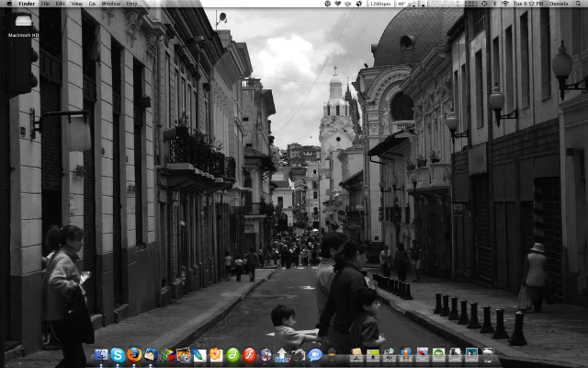The height and width of the screenshot is (368, 588).
Task: Open the Wi-Fi status menu
Action: click(504, 4)
